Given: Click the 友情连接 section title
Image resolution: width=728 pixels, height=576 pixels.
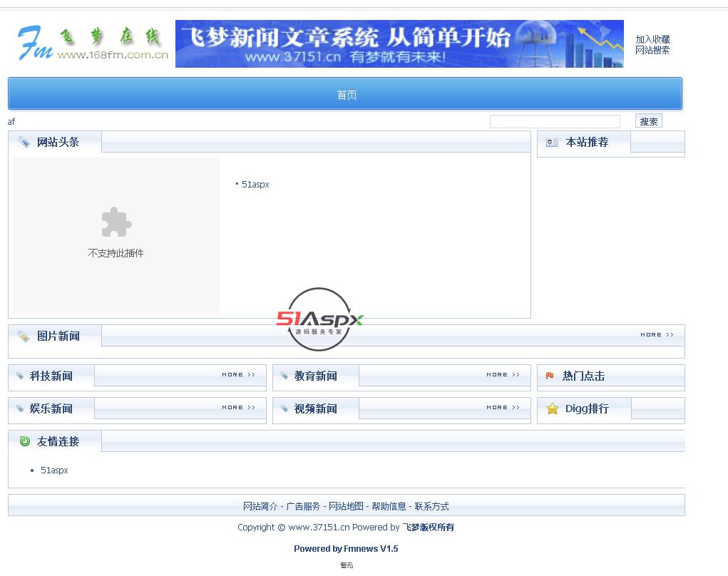Looking at the screenshot, I should [58, 441].
